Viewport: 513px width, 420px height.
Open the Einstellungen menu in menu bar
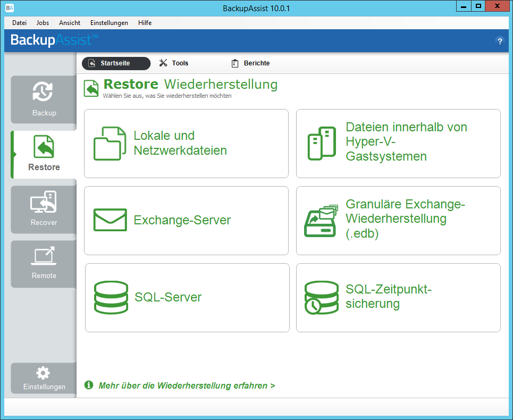[109, 22]
